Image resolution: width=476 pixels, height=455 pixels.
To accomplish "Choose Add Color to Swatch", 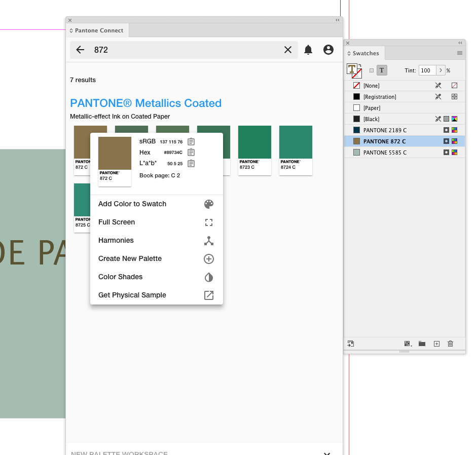I will (x=156, y=204).
